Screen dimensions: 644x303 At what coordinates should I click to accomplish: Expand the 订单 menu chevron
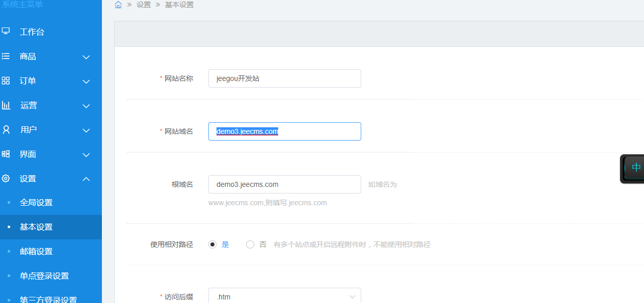86,81
